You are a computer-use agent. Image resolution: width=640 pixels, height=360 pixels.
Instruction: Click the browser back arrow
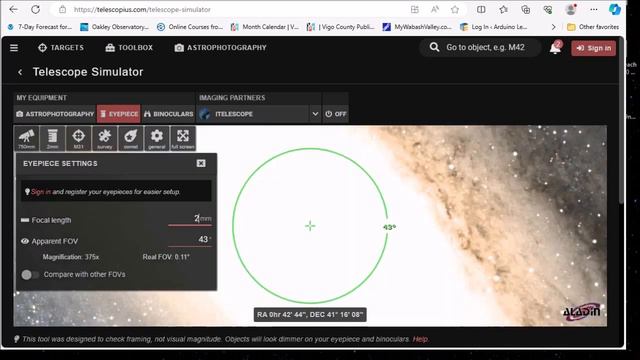(13, 9)
